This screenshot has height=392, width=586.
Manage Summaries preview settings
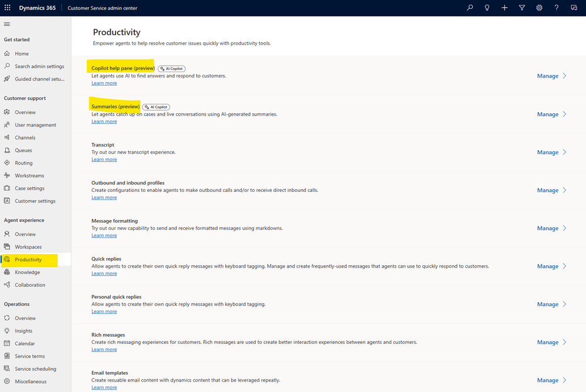(x=547, y=114)
